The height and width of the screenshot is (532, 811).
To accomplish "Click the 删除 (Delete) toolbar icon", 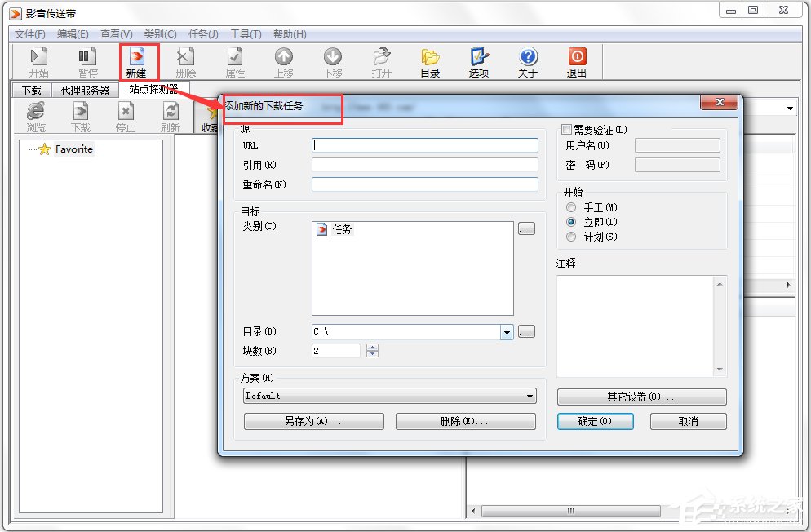I will click(x=185, y=61).
